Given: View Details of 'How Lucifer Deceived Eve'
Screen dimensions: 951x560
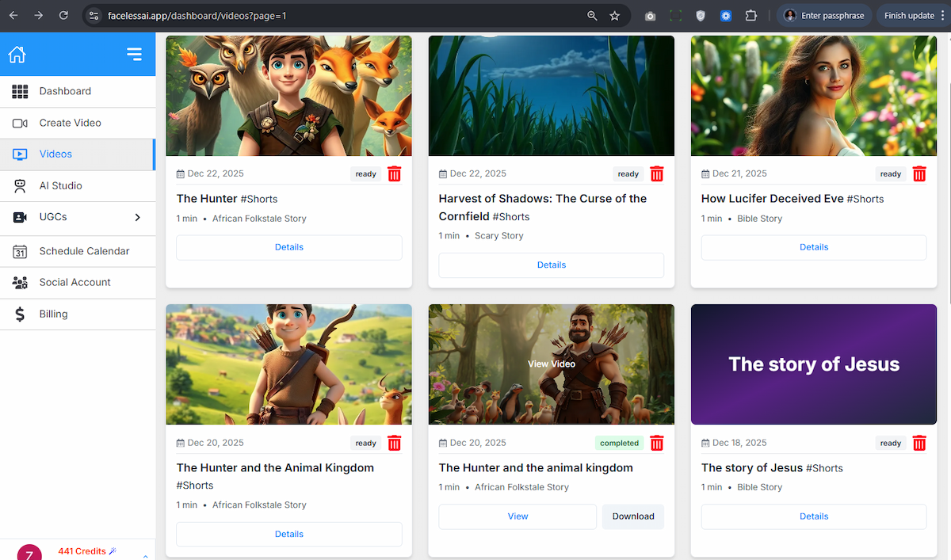Looking at the screenshot, I should (813, 246).
